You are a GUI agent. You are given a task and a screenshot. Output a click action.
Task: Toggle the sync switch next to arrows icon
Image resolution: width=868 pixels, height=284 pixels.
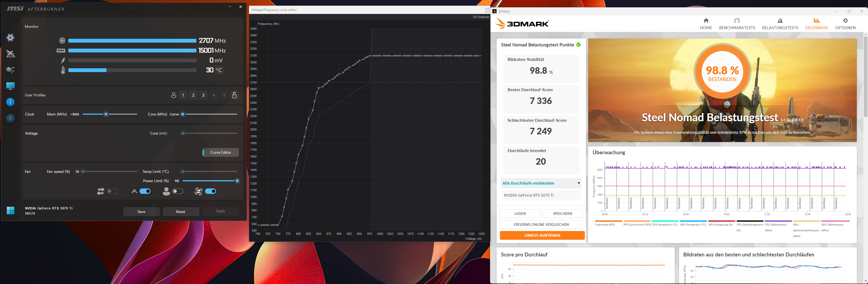pyautogui.click(x=112, y=191)
